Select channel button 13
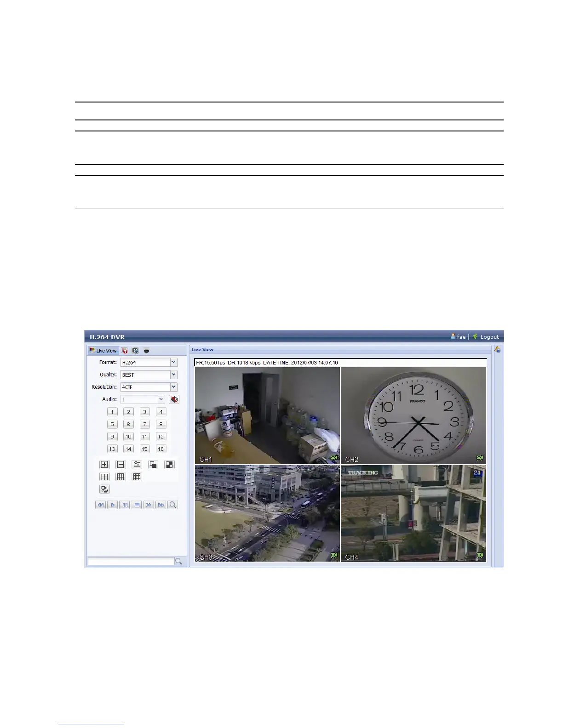The image size is (563, 728). pyautogui.click(x=112, y=449)
